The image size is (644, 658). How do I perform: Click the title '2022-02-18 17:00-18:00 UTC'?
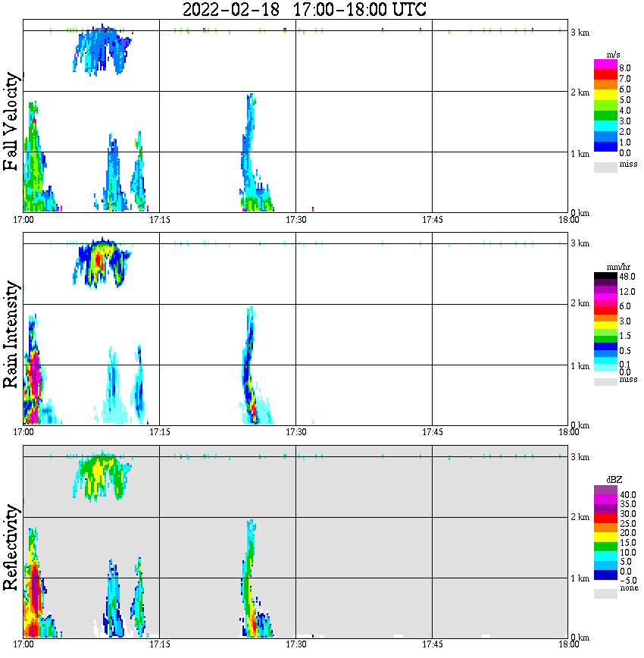point(304,9)
